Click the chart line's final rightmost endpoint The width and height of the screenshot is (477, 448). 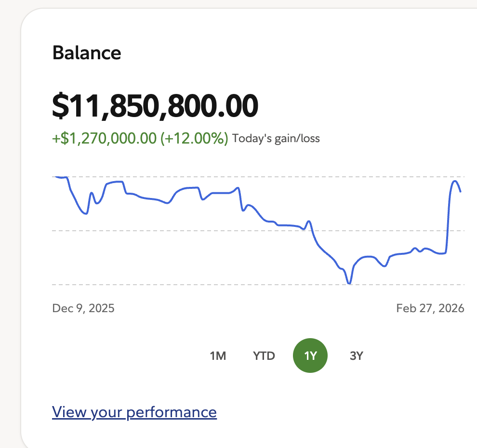click(461, 192)
